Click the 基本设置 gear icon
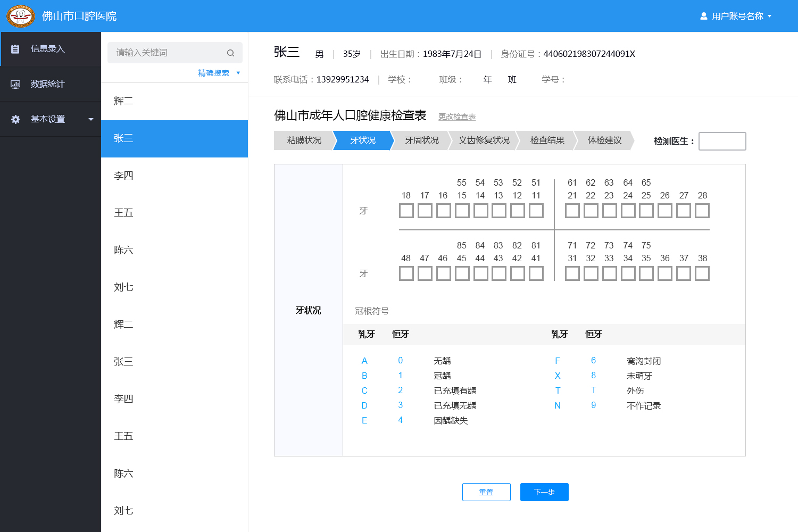This screenshot has height=532, width=798. click(x=15, y=119)
